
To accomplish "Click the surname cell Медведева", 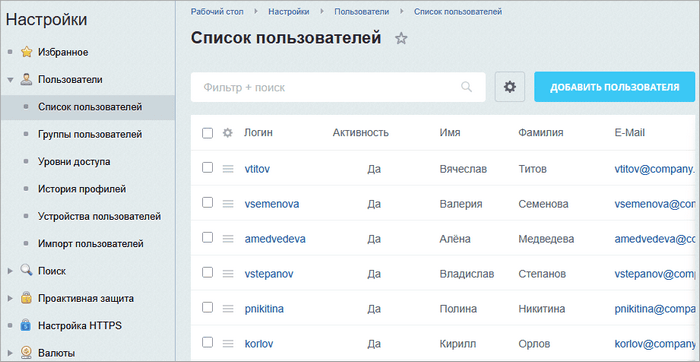I will click(x=546, y=239).
